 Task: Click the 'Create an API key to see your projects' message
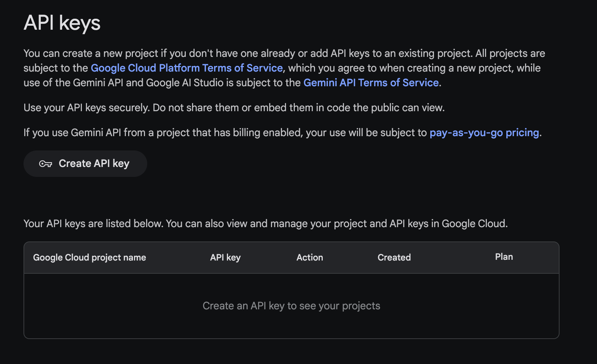(292, 306)
